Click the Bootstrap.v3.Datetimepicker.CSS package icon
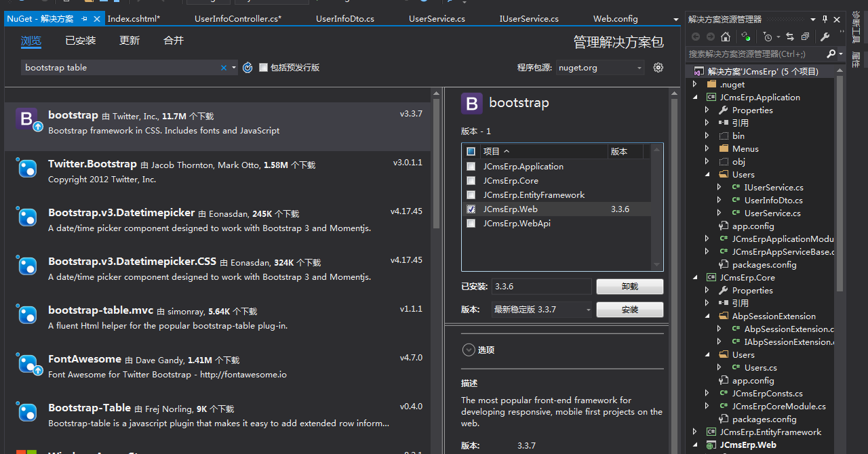 pyautogui.click(x=27, y=266)
